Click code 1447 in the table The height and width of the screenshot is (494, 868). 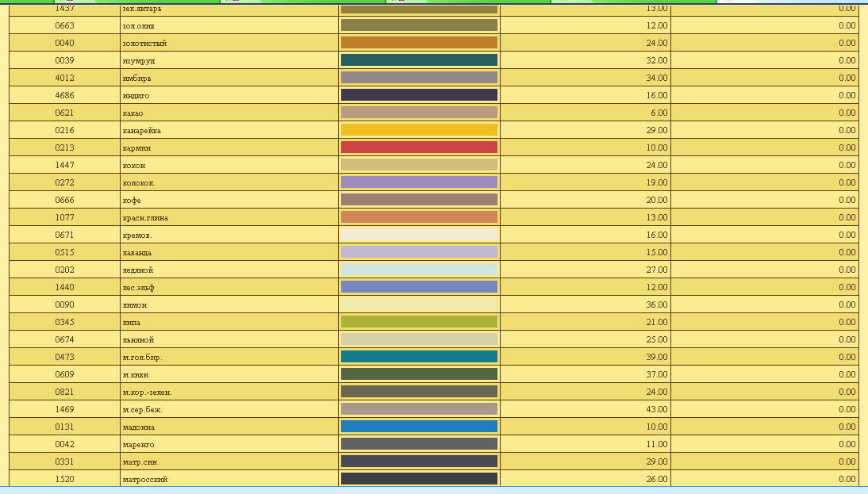pos(65,165)
